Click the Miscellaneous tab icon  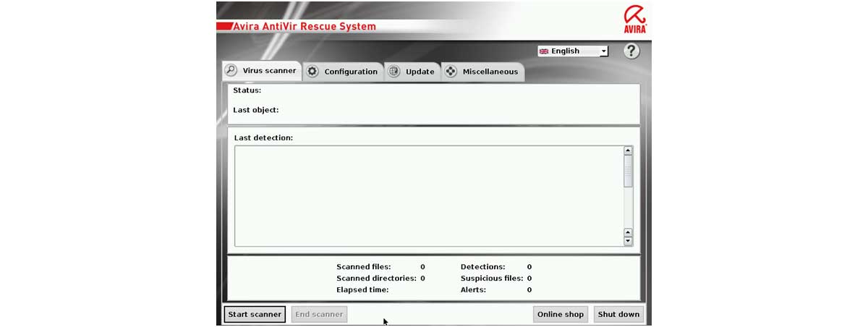(x=451, y=72)
